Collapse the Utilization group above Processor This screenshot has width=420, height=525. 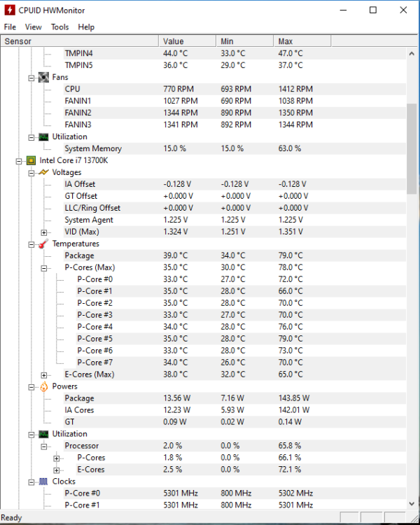tap(31, 435)
